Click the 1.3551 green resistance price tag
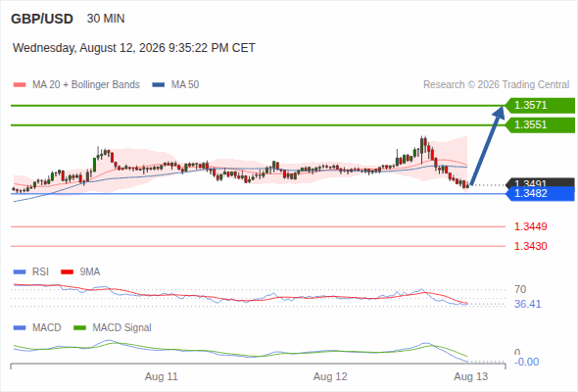 [x=540, y=125]
